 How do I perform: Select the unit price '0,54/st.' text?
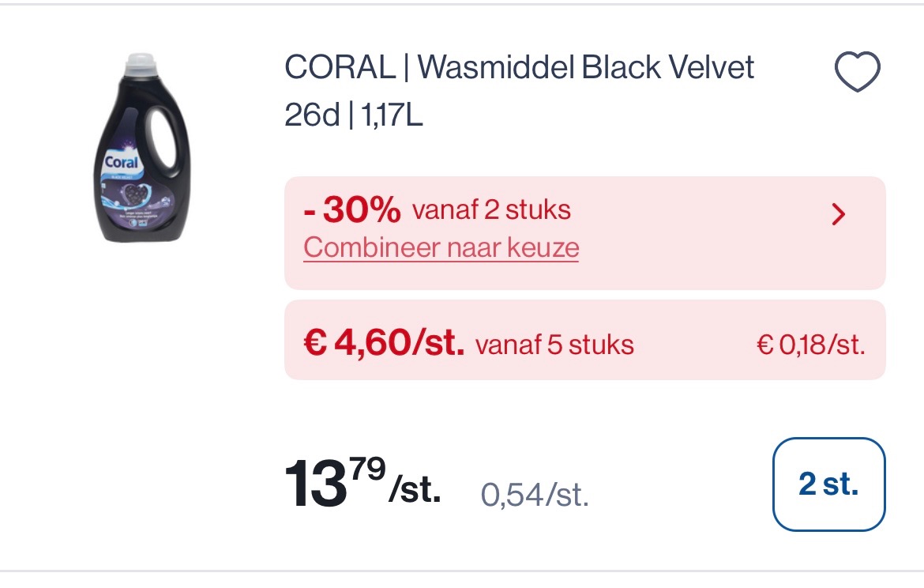pos(535,496)
